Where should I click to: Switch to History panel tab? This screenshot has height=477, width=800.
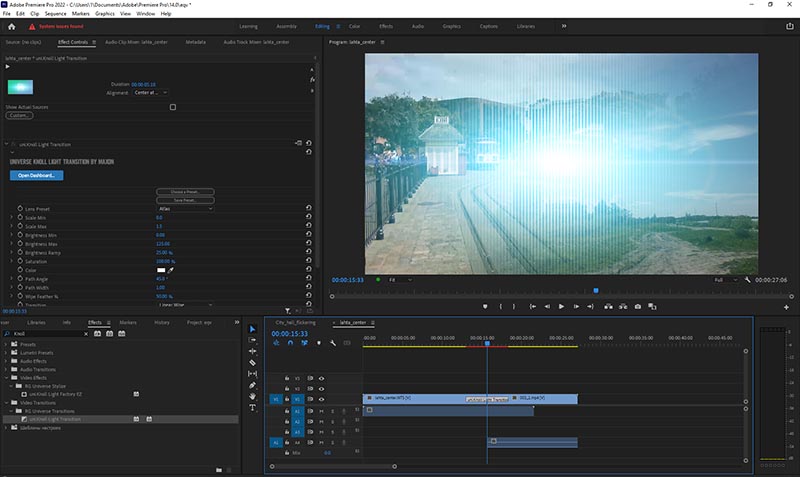(162, 322)
